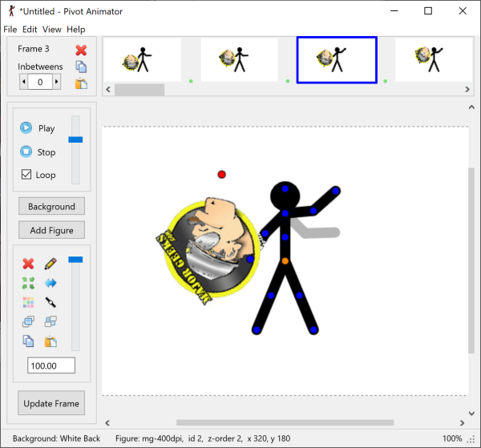The width and height of the screenshot is (481, 448).
Task: Select the second frame thumbnail
Action: pos(239,60)
